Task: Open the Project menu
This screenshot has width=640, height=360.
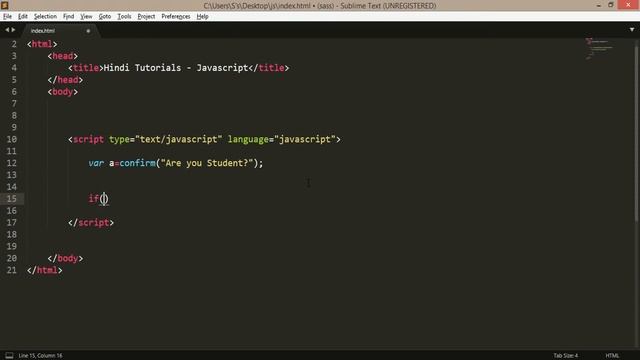Action: click(146, 16)
